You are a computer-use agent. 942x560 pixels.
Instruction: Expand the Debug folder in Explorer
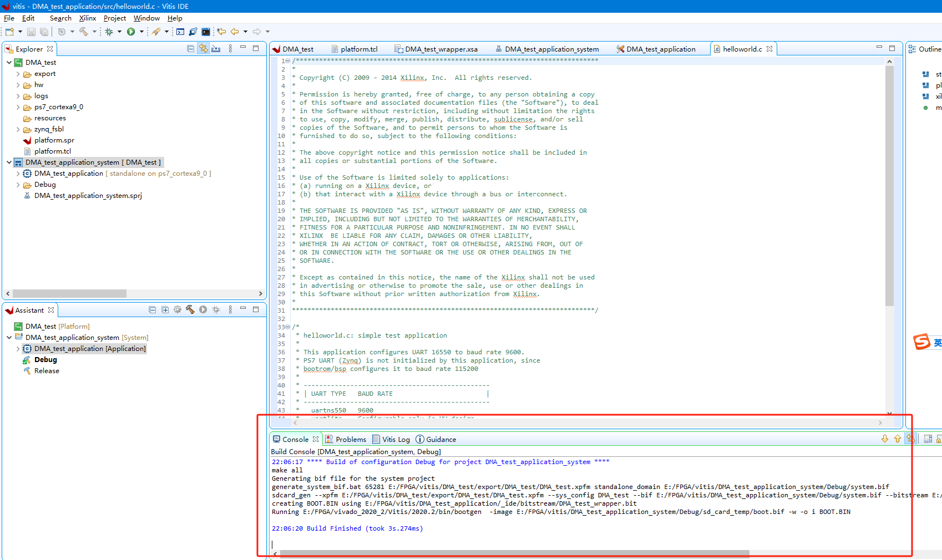[x=18, y=185]
